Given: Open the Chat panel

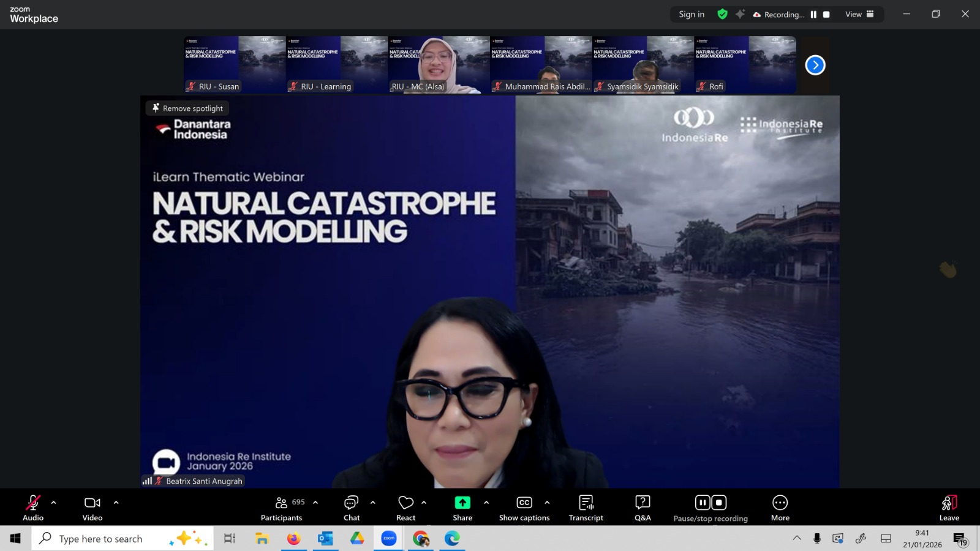Looking at the screenshot, I should [352, 508].
